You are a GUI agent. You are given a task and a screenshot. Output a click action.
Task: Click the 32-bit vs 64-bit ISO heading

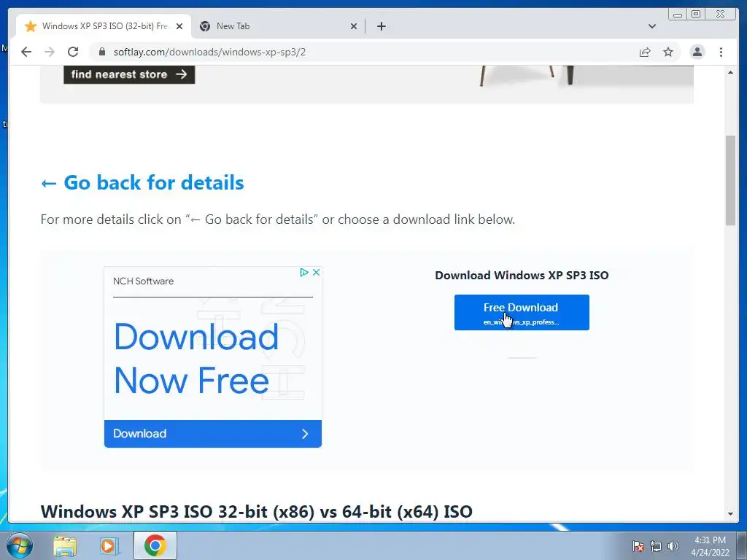(256, 511)
